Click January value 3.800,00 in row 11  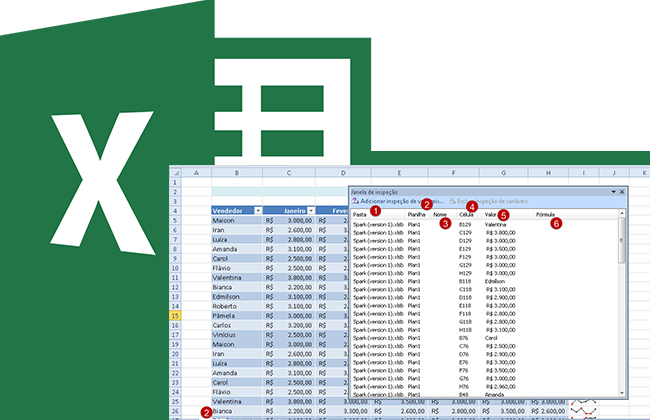pos(289,278)
